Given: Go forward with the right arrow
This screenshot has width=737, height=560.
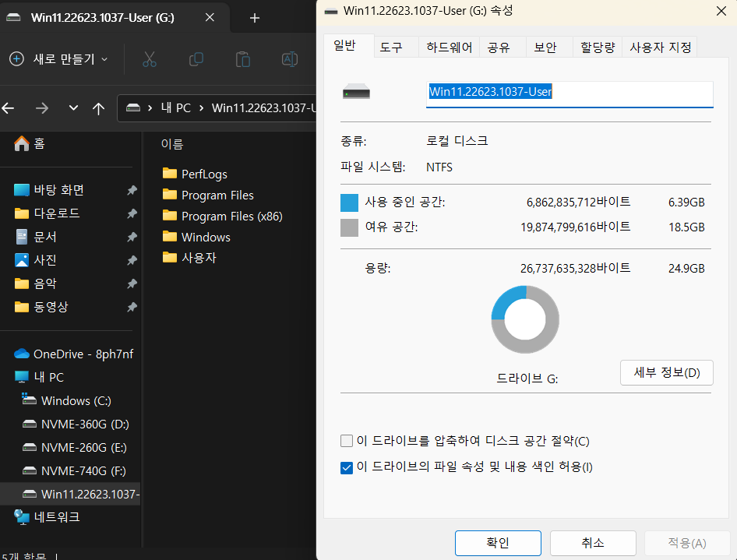Looking at the screenshot, I should pos(42,108).
